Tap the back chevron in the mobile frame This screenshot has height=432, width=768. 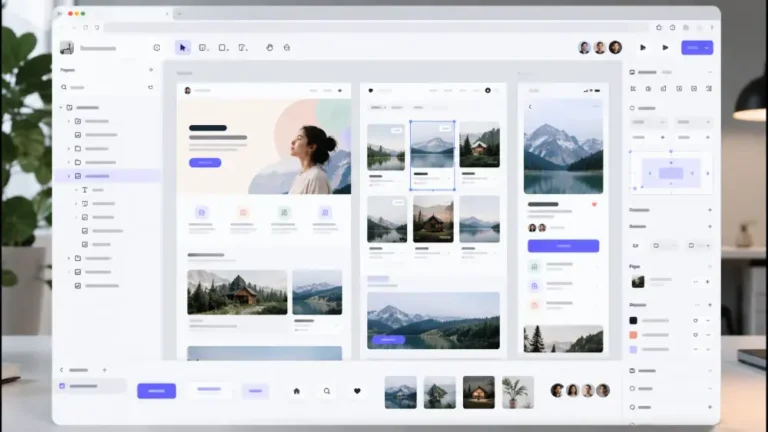(530, 106)
